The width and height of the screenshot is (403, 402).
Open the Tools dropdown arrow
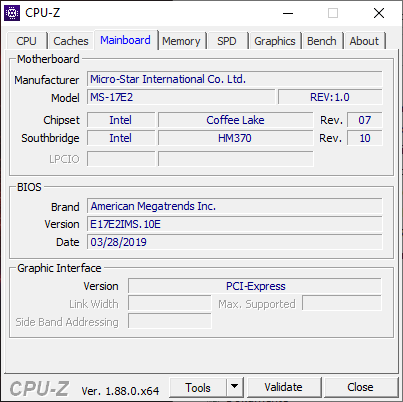coord(235,387)
